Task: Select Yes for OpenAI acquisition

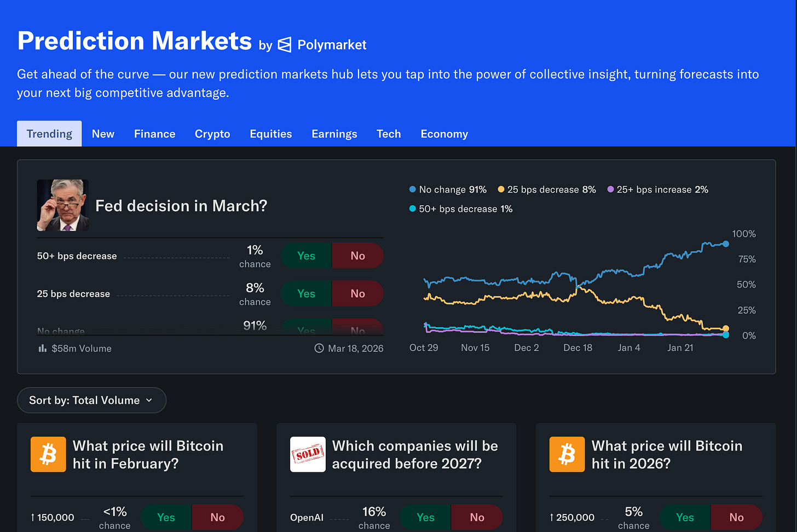Action: pyautogui.click(x=425, y=517)
